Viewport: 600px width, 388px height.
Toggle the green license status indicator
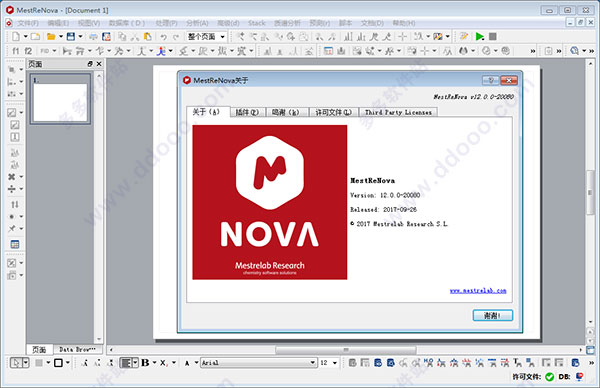point(549,377)
